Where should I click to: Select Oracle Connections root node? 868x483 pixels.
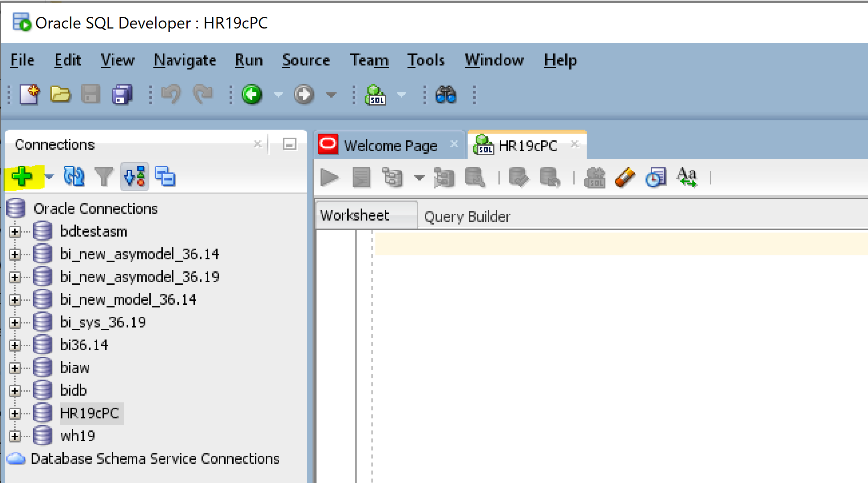point(95,209)
